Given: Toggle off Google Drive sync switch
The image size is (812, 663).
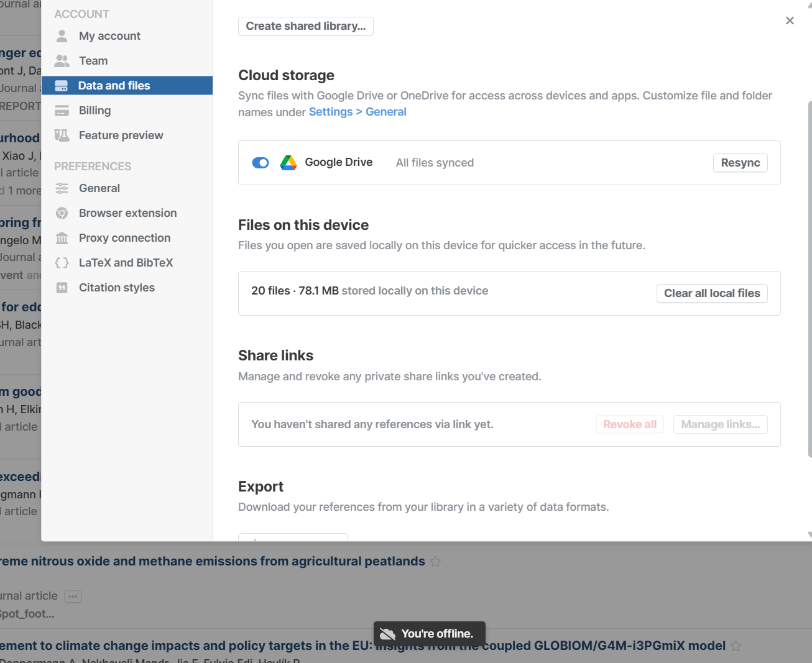Looking at the screenshot, I should (x=261, y=163).
